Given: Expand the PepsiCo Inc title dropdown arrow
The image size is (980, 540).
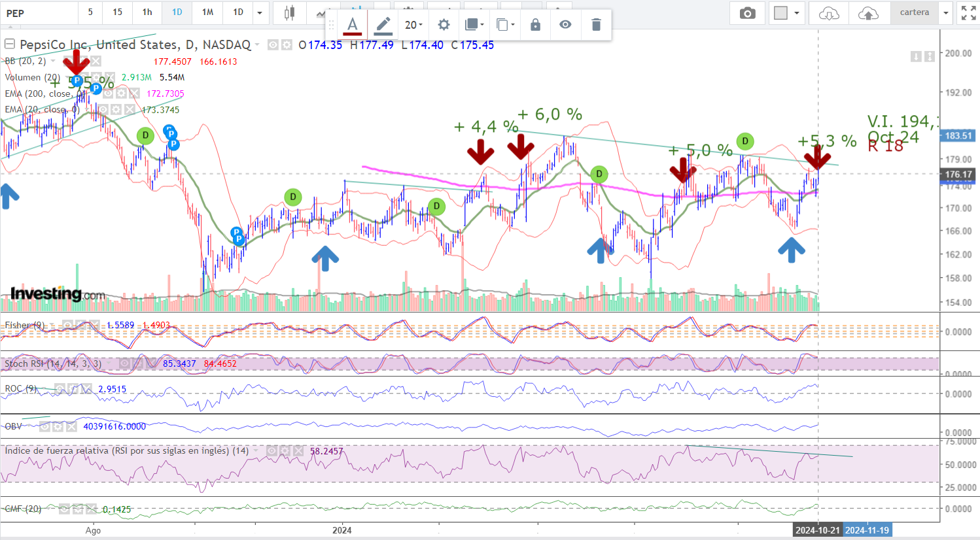Looking at the screenshot, I should pos(258,45).
